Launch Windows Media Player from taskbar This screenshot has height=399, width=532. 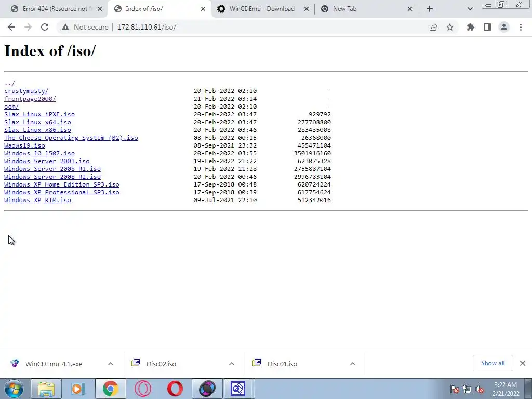78,389
